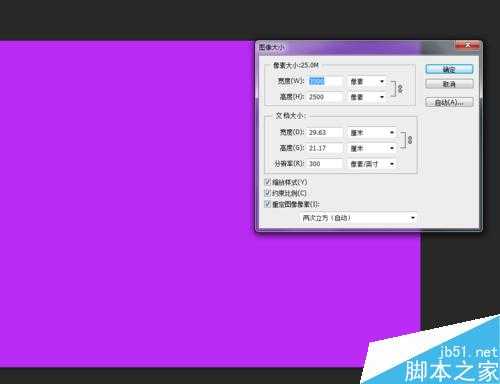Open the 像素 unit dropdown beside 高度(H)
This screenshot has width=500, height=384.
coord(367,97)
